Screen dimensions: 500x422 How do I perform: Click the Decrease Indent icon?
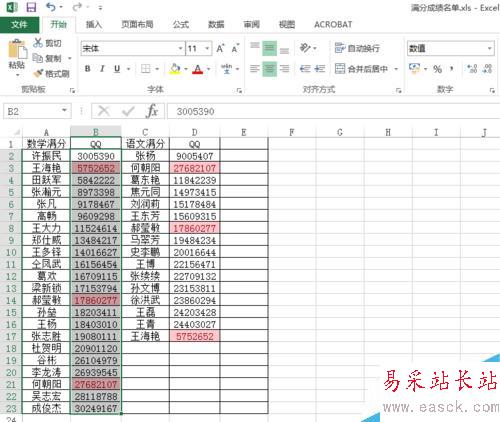305,69
